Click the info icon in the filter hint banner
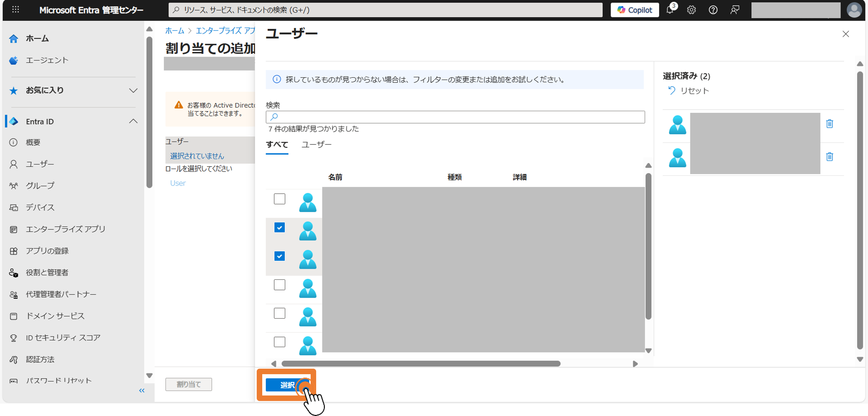The image size is (868, 416). [x=277, y=79]
